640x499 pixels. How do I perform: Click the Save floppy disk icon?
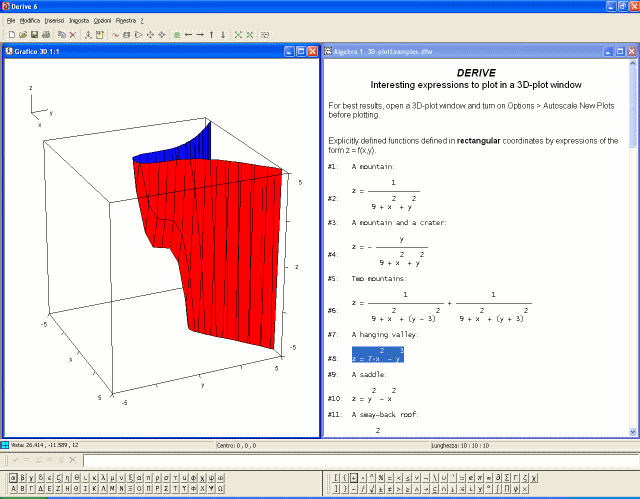point(34,35)
